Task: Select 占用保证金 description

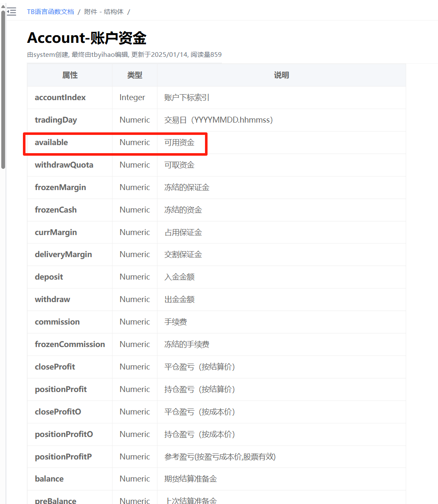Action: point(183,232)
